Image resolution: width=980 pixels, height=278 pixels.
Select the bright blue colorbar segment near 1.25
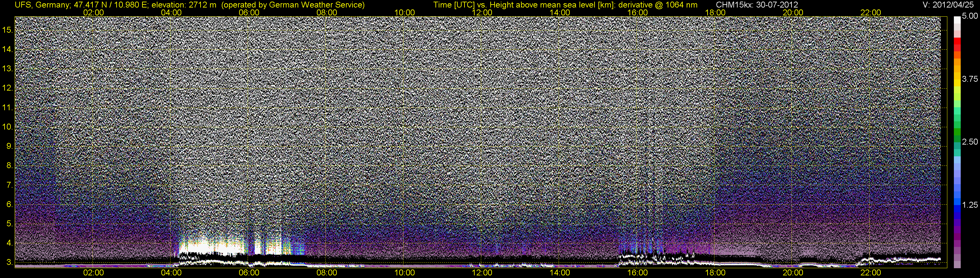tap(957, 201)
